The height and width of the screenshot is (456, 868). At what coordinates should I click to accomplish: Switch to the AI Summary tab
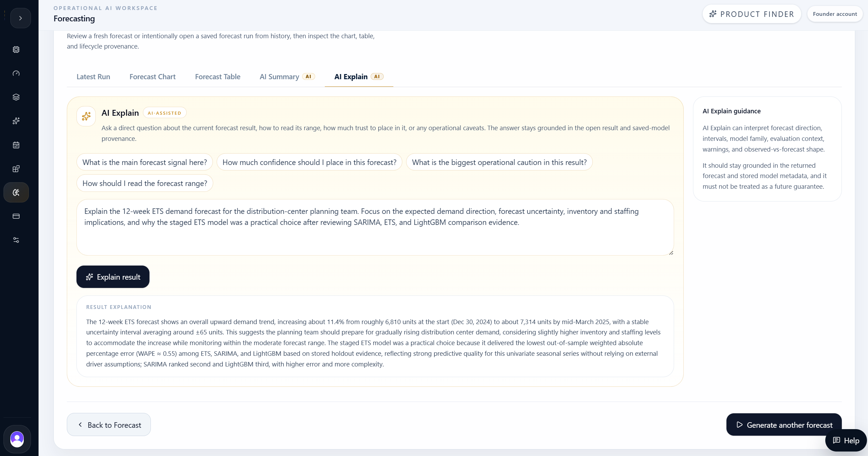coord(287,77)
